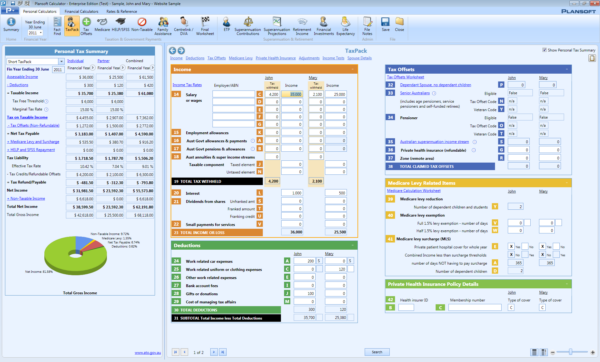Open the Summary home icon
The image size is (600, 362).
(11, 25)
